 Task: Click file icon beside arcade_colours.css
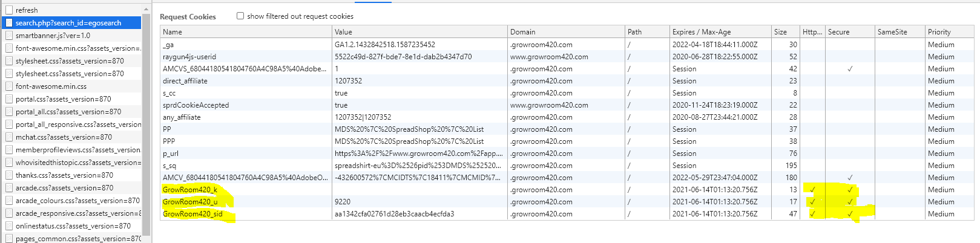[x=9, y=201]
